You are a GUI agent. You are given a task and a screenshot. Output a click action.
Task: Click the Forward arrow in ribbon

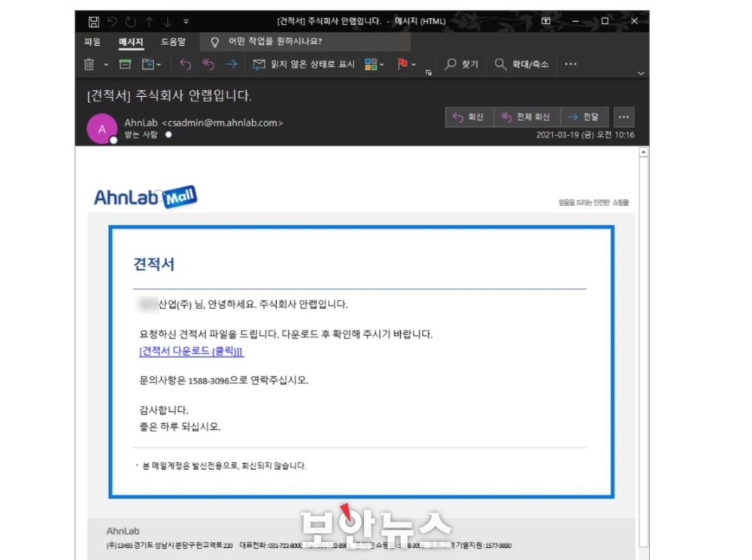click(x=231, y=64)
